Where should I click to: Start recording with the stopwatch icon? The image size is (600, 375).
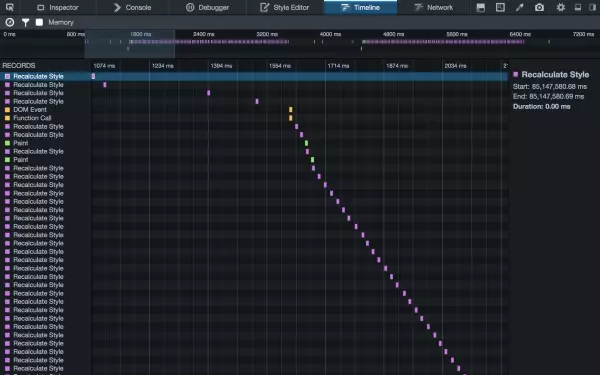coord(10,23)
